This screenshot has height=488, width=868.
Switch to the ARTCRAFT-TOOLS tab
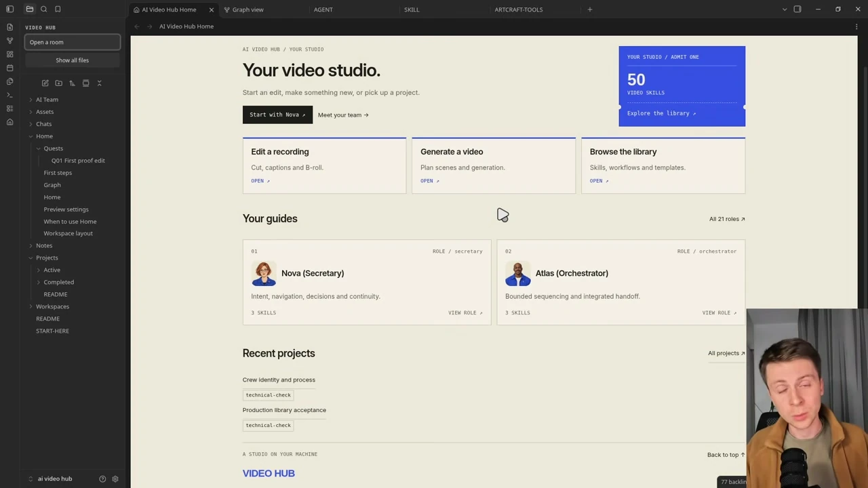click(x=519, y=9)
